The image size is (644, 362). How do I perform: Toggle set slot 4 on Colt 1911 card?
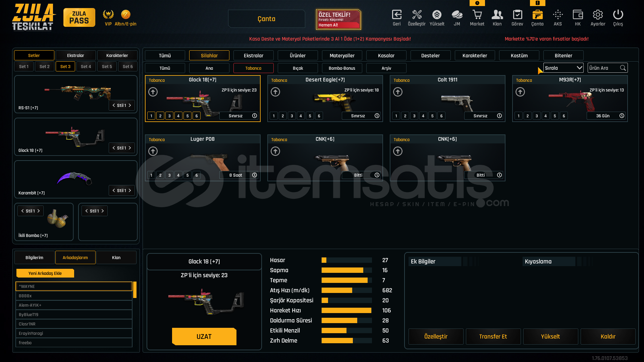point(423,116)
